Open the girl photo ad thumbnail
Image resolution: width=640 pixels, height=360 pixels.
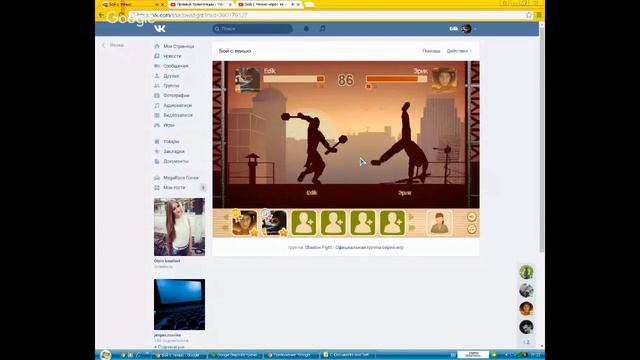coord(179,227)
